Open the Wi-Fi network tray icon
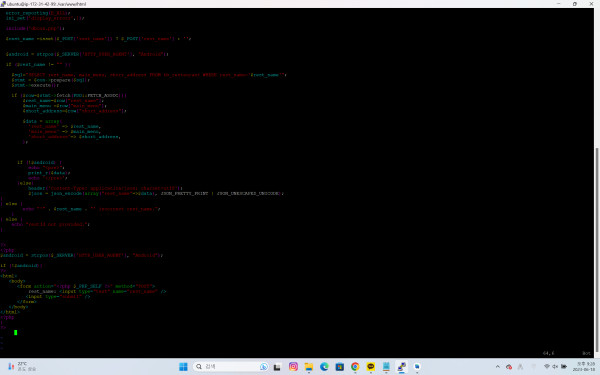 [547, 367]
